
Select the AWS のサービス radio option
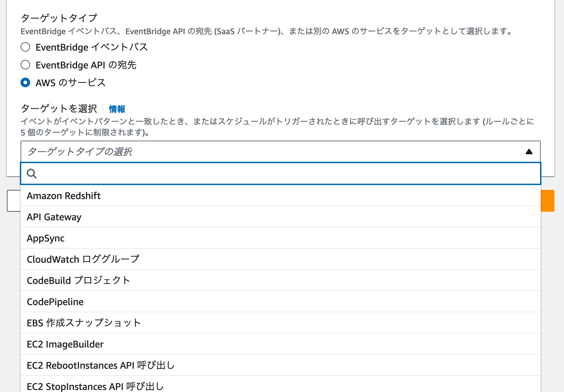(x=25, y=82)
